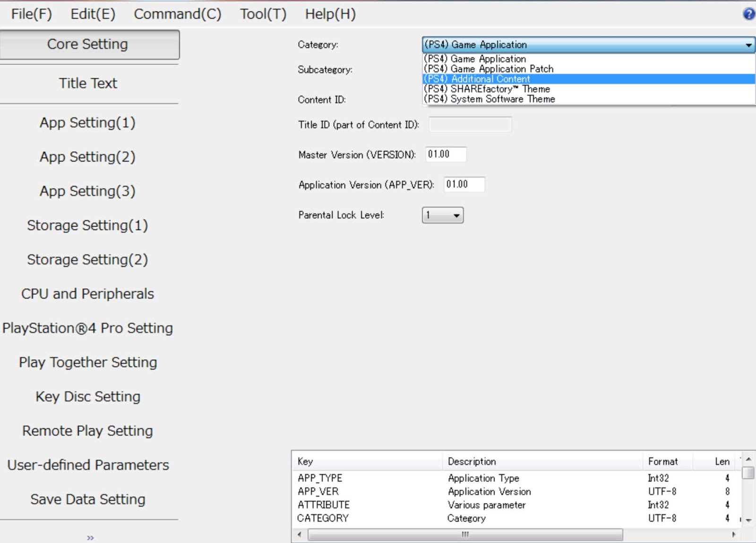Image resolution: width=756 pixels, height=543 pixels.
Task: Open CPU and Peripherals settings
Action: point(87,293)
